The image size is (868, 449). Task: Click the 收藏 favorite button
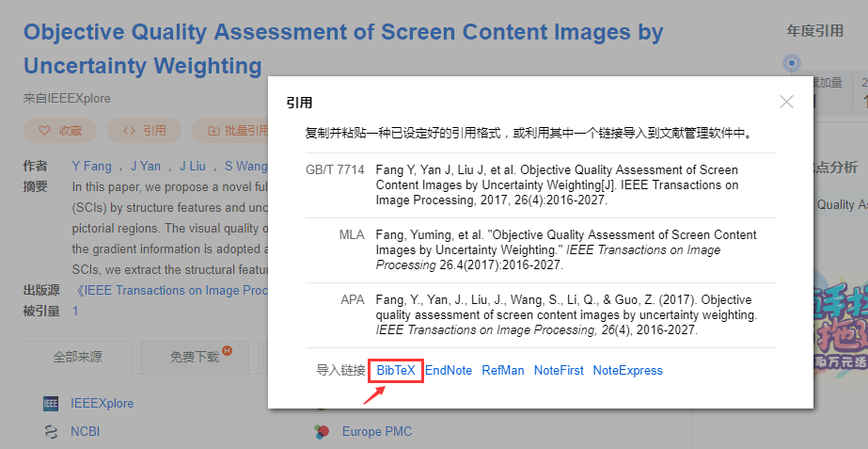click(x=60, y=130)
